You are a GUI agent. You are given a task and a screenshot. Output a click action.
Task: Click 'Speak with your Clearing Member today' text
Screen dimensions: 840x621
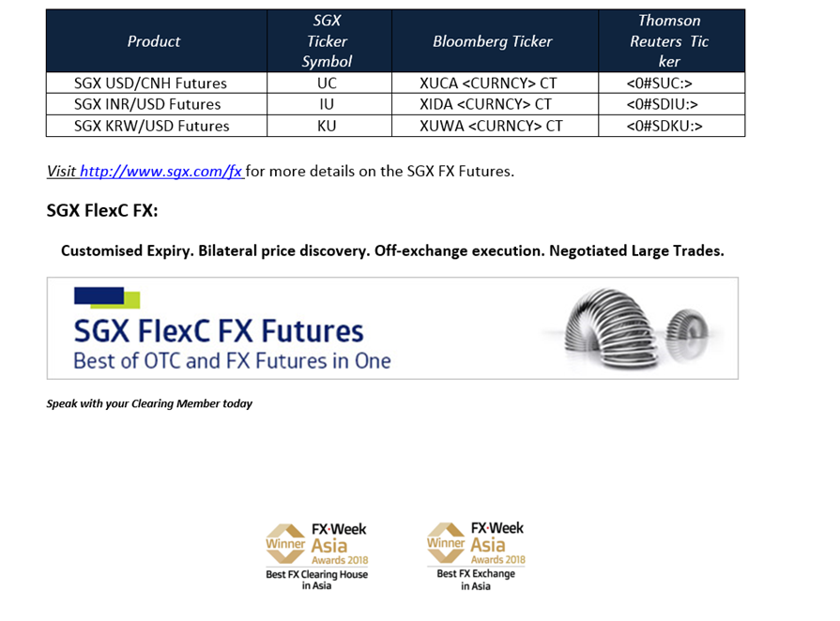149,403
